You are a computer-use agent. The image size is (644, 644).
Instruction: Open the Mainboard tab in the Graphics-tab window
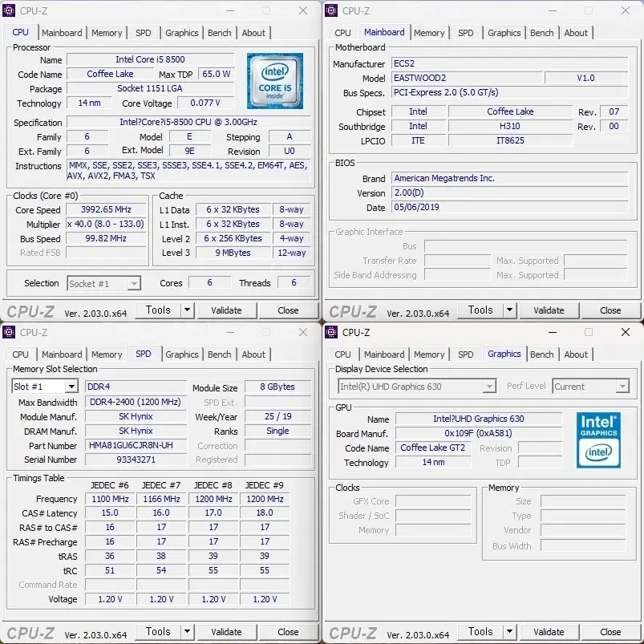[384, 354]
